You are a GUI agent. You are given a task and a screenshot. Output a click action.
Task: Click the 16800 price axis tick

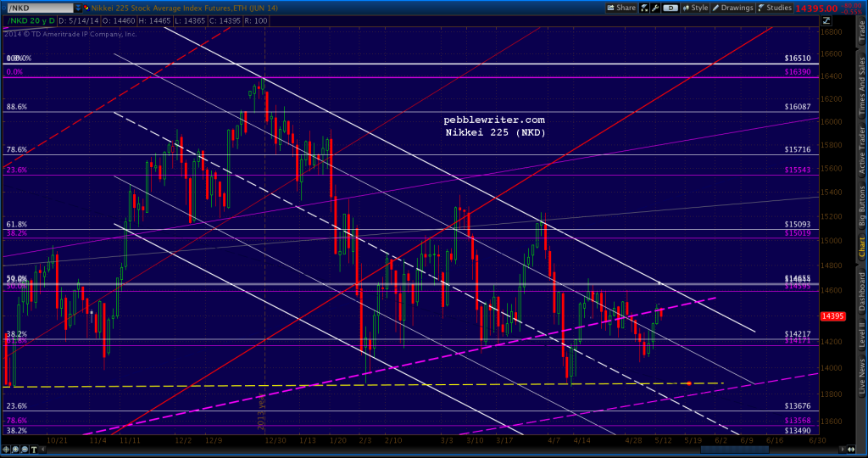coord(830,31)
